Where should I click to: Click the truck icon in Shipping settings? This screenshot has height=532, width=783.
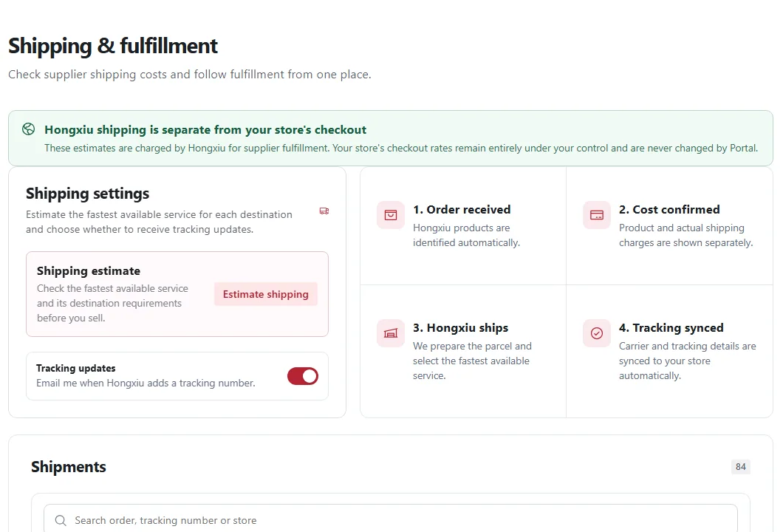point(324,211)
